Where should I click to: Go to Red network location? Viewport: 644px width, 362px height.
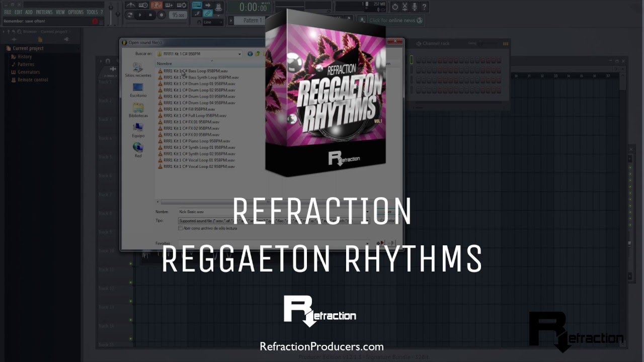point(138,150)
